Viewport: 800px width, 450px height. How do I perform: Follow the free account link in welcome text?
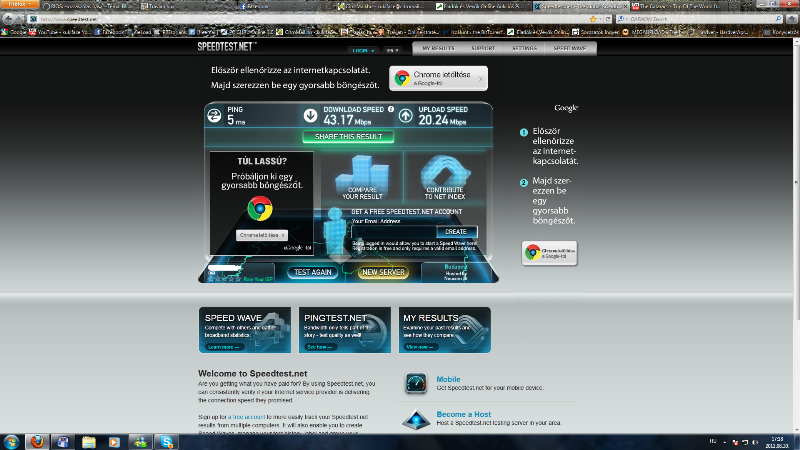point(246,417)
